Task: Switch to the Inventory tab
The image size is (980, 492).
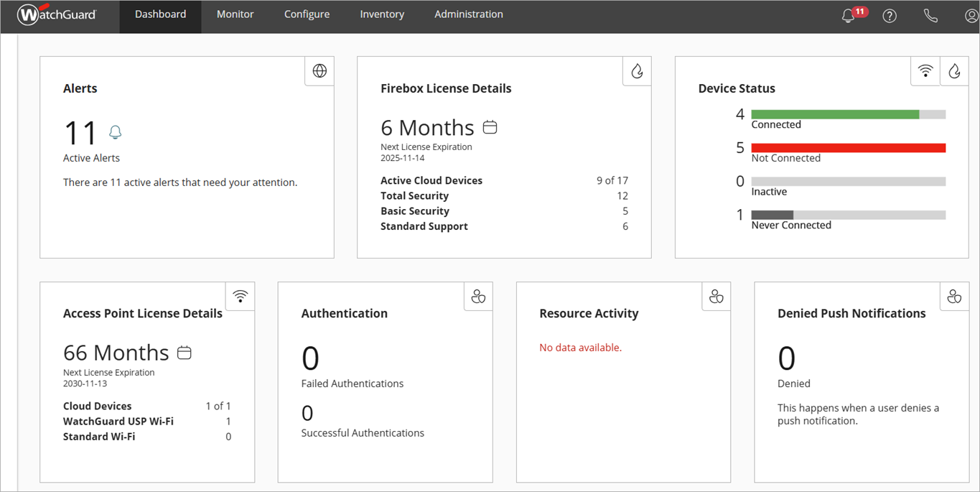Action: (382, 14)
